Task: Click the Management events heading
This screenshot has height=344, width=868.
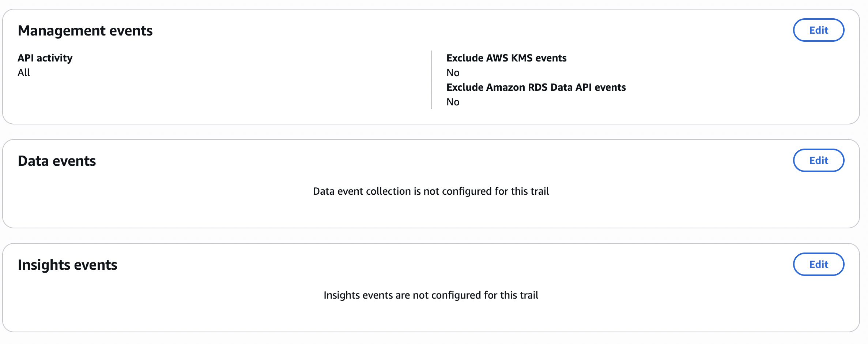Action: [x=85, y=31]
